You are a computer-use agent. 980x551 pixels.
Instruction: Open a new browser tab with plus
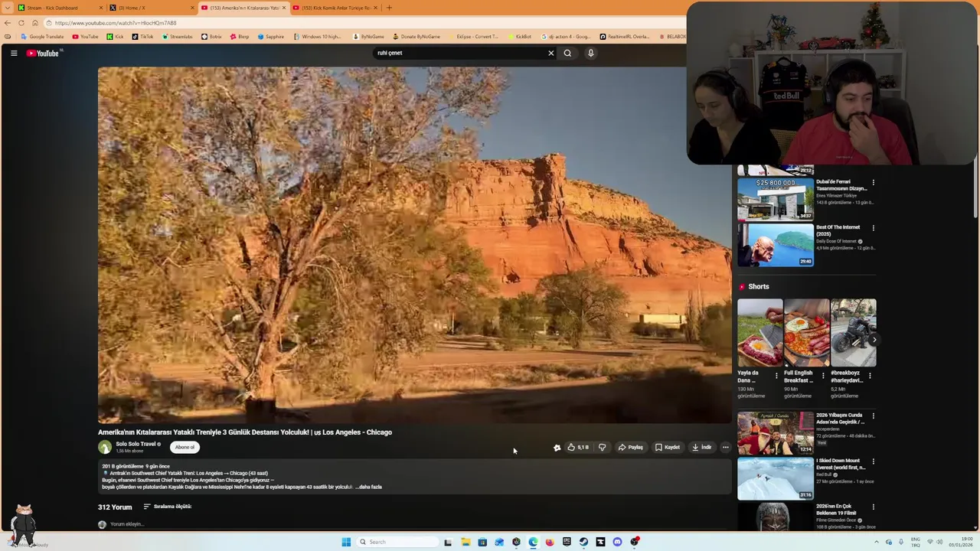[389, 8]
